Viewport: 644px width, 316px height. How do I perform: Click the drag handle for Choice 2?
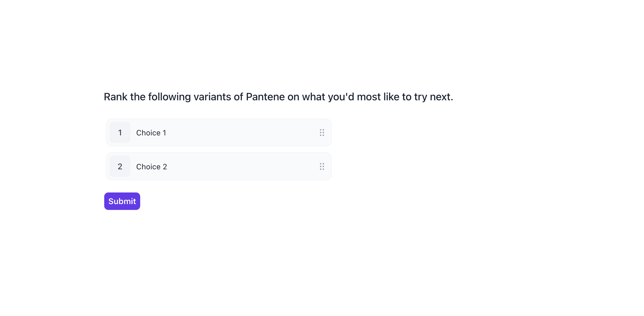[x=322, y=166]
